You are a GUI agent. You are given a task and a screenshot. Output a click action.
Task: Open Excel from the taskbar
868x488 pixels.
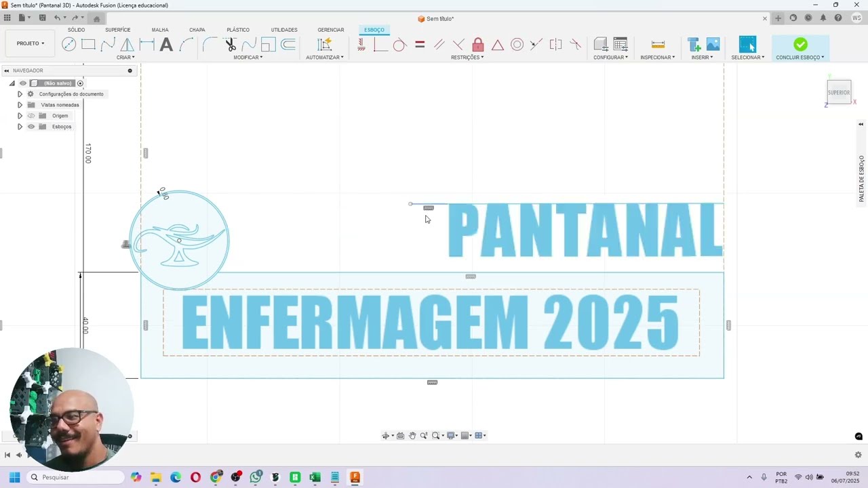(315, 477)
